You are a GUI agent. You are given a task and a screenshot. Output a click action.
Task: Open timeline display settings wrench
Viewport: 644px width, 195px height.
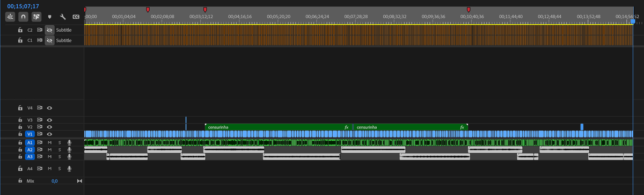pos(63,17)
